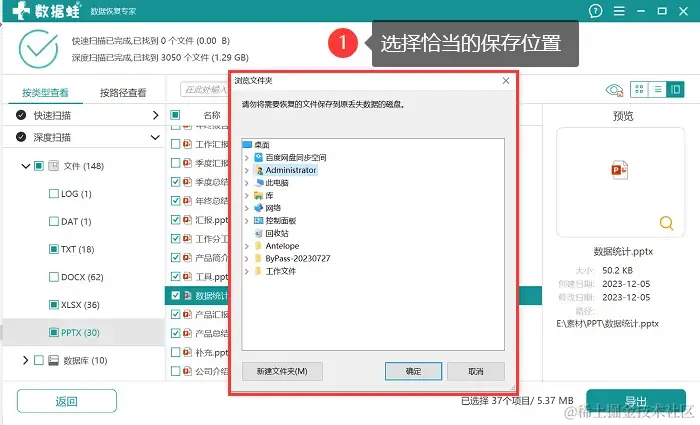Viewport: 700px width, 425px height.
Task: Collapse the 深度扫描 section chevron
Action: click(x=155, y=138)
